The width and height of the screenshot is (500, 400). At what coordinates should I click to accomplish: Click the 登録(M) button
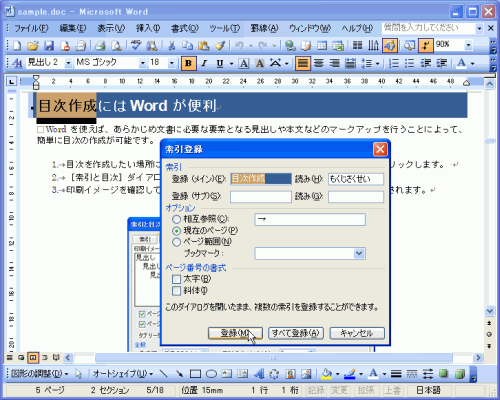[235, 333]
